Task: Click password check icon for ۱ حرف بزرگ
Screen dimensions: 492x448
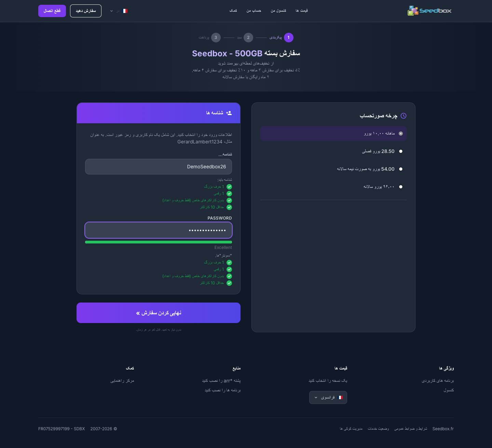Action: coord(229,263)
